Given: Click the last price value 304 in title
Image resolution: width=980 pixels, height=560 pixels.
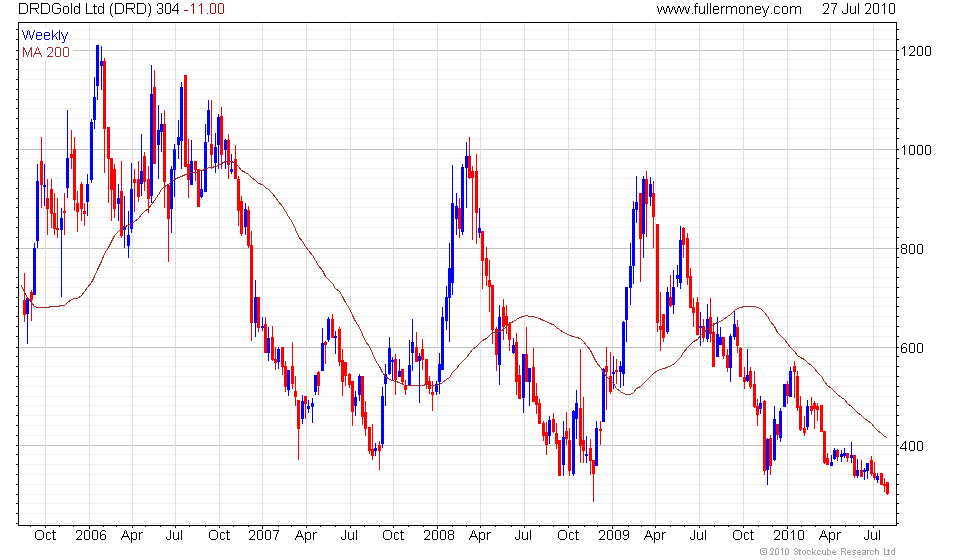Looking at the screenshot, I should [169, 9].
